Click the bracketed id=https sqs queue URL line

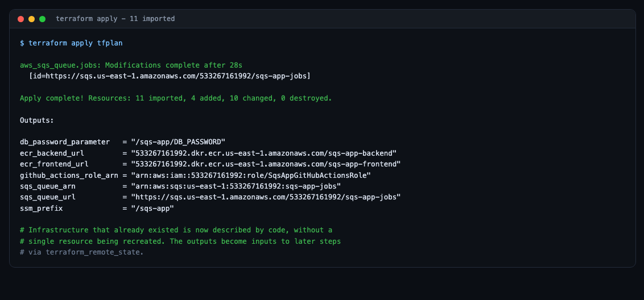[x=170, y=76]
